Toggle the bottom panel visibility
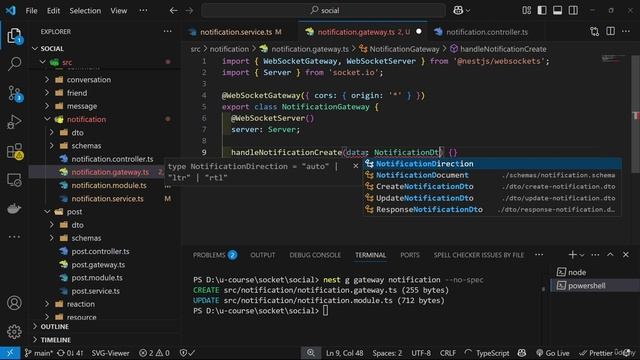This screenshot has width=640, height=360. coord(558,11)
